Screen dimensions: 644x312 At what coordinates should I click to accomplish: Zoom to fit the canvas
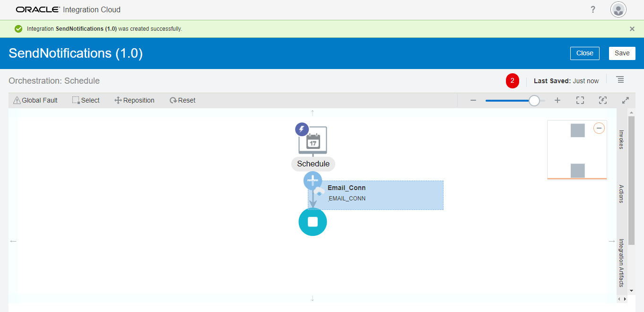coord(580,100)
